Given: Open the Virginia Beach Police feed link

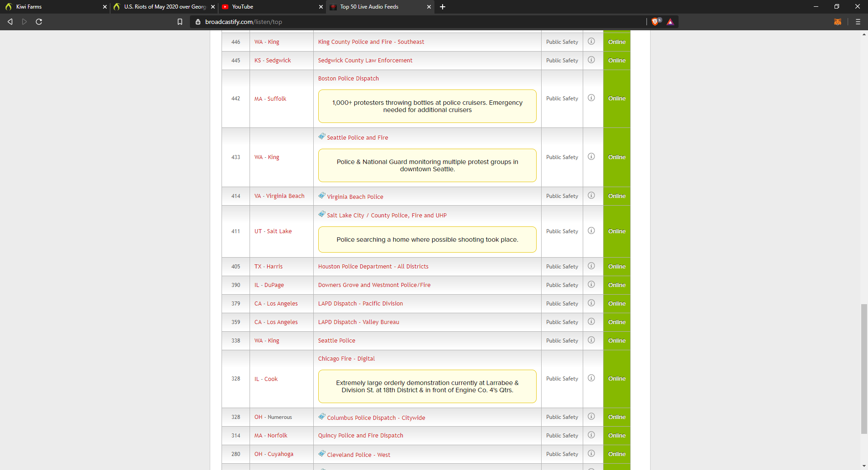Looking at the screenshot, I should tap(355, 197).
